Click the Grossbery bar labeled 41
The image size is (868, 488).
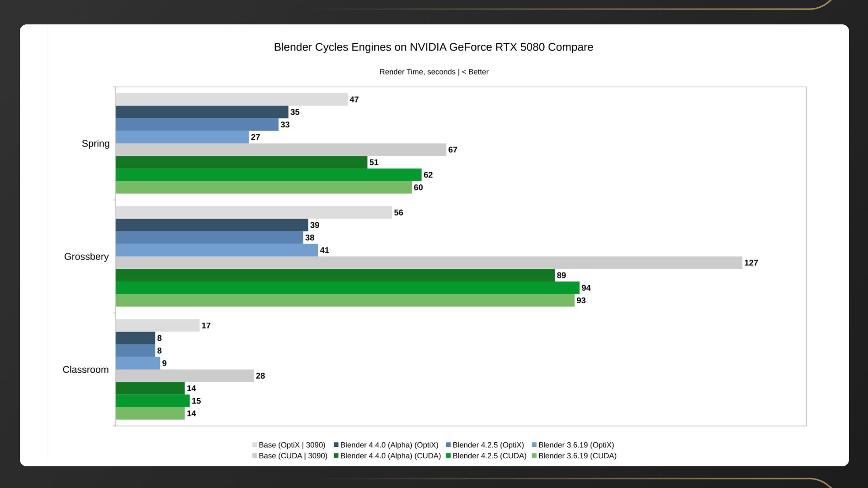click(x=217, y=250)
